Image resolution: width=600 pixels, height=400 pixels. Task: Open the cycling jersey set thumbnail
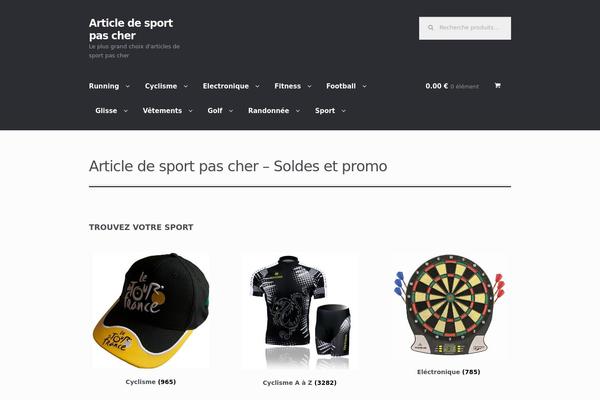click(x=300, y=311)
